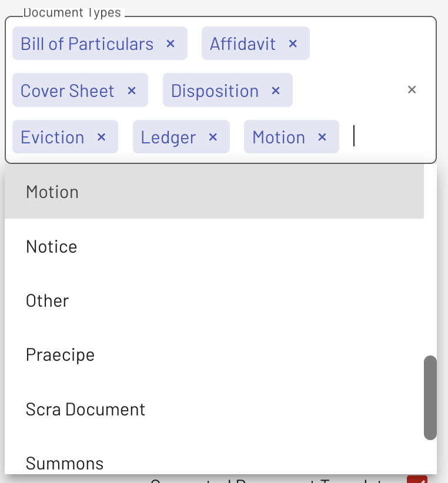Remove the Cover Sheet chip
Viewport: 448px width, 483px height.
[132, 90]
